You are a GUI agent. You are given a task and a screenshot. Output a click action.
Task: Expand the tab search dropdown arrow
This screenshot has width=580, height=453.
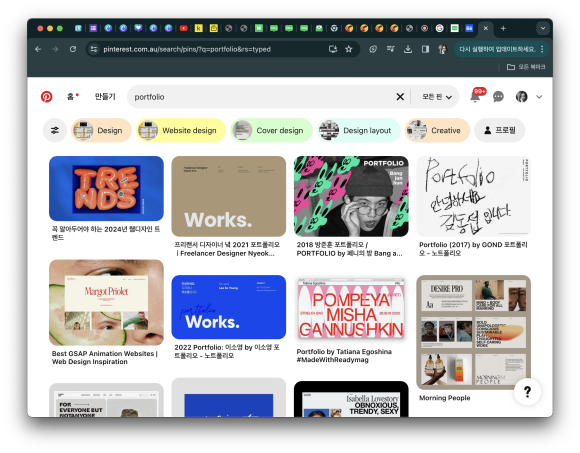(543, 28)
